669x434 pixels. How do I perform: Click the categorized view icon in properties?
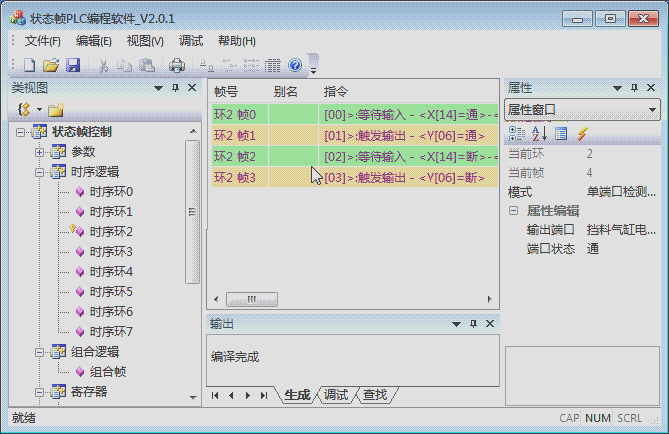click(x=517, y=134)
